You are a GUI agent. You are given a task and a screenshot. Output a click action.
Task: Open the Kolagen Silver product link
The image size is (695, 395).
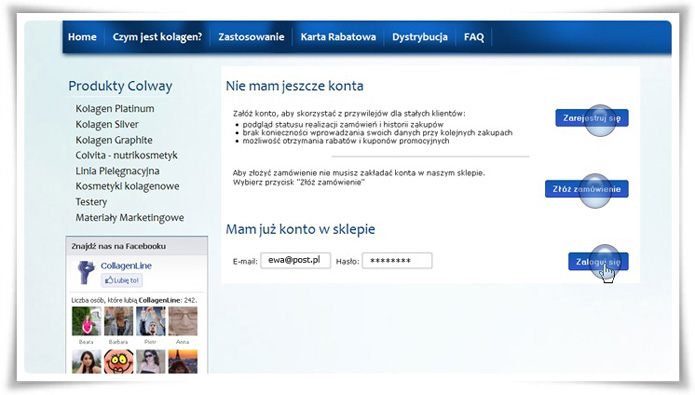tap(107, 124)
